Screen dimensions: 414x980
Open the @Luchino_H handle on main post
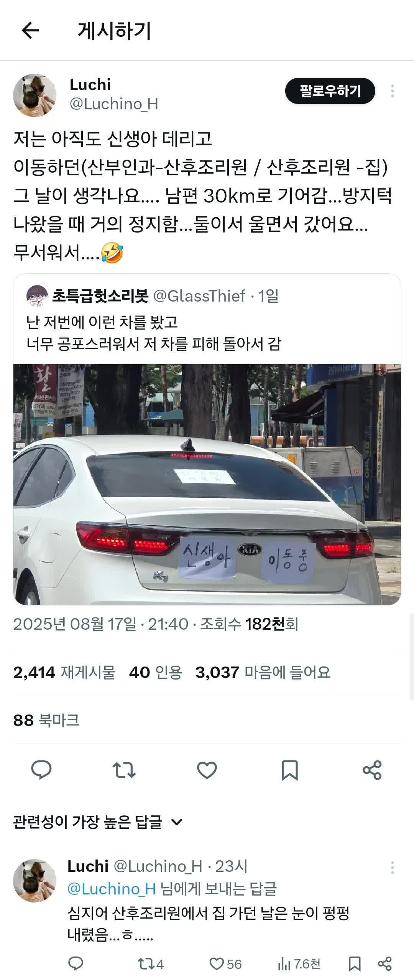[114, 104]
